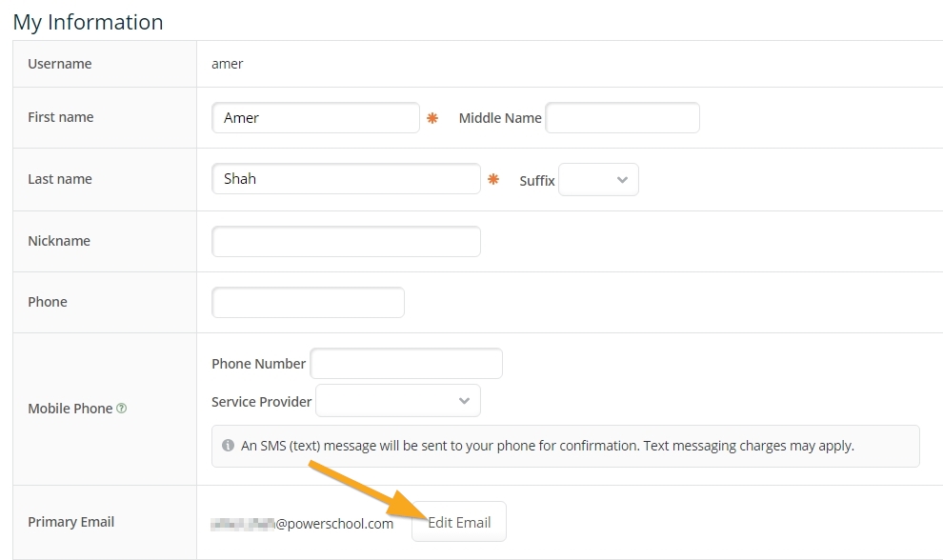This screenshot has width=943, height=560.
Task: Click the SMS confirmation notice text
Action: tap(547, 446)
